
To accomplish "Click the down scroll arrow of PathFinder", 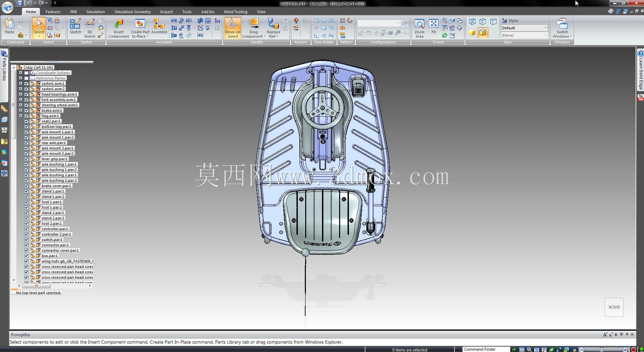I will point(14,280).
